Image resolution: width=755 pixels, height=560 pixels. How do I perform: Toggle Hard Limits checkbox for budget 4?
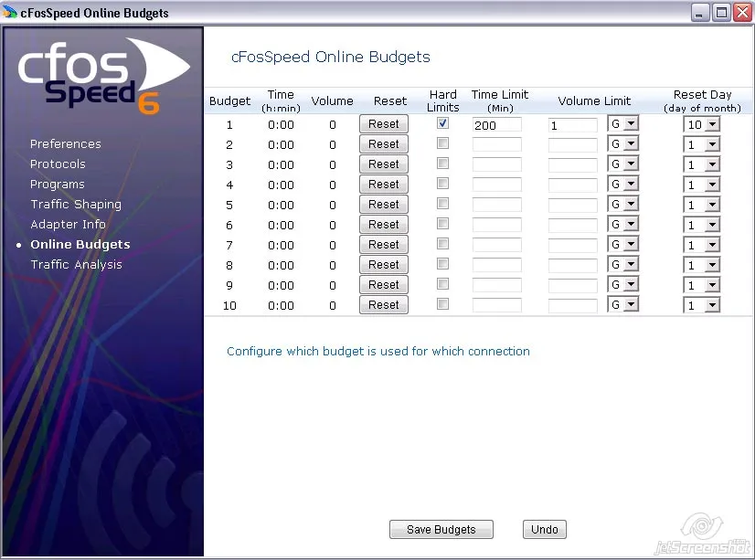442,184
